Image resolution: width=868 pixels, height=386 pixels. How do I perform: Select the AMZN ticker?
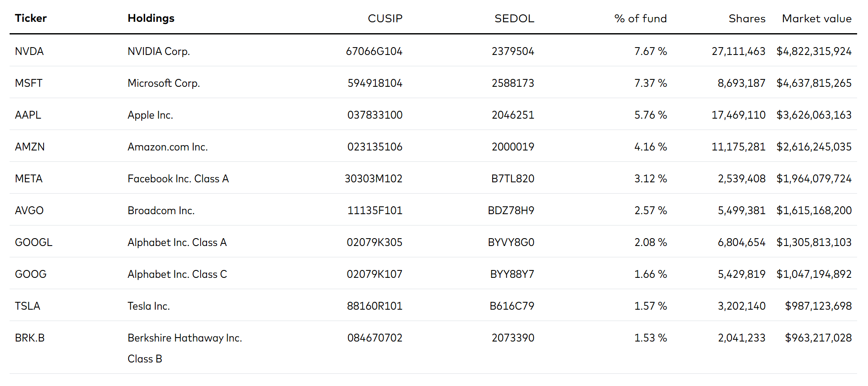[x=30, y=147]
